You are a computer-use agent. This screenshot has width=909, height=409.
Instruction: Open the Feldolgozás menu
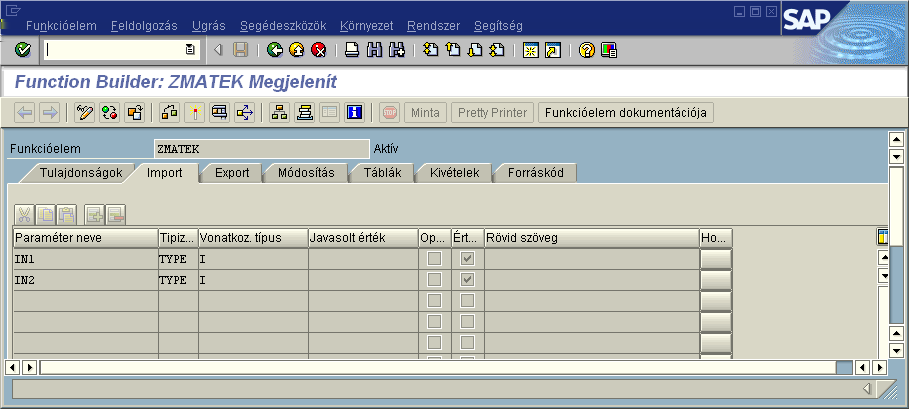coord(144,26)
